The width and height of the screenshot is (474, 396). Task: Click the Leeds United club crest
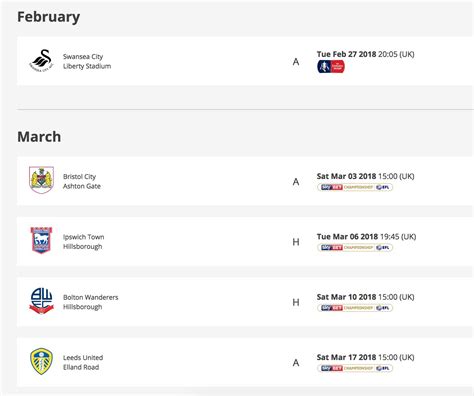41,361
